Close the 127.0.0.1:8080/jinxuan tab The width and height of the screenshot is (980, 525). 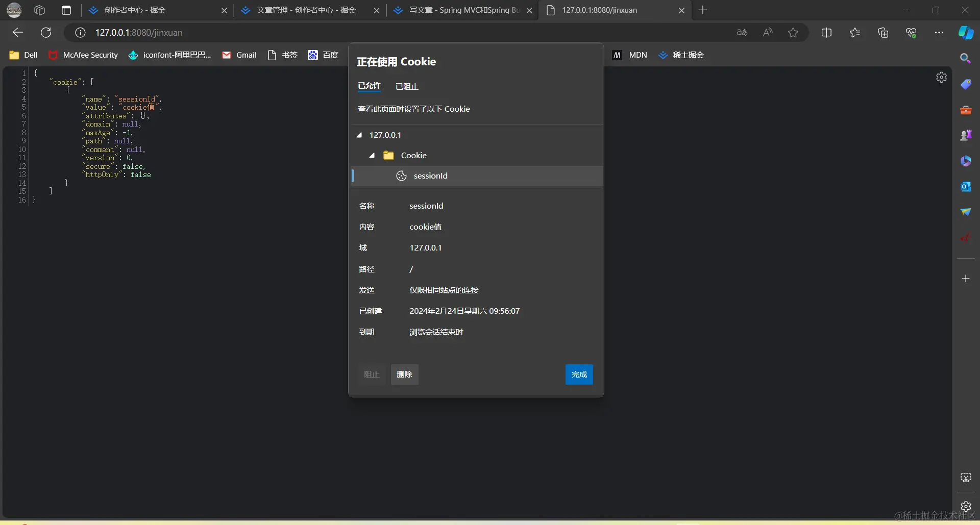click(x=681, y=10)
